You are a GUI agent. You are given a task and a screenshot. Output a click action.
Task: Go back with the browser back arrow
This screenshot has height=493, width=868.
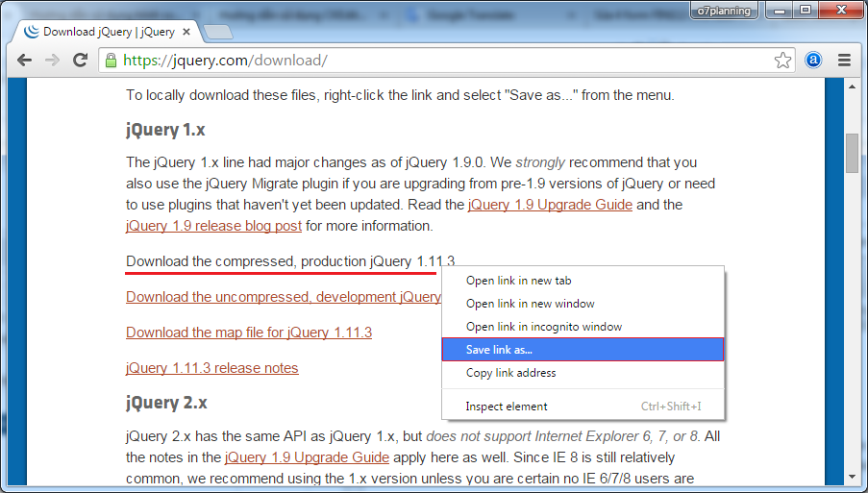coord(24,60)
